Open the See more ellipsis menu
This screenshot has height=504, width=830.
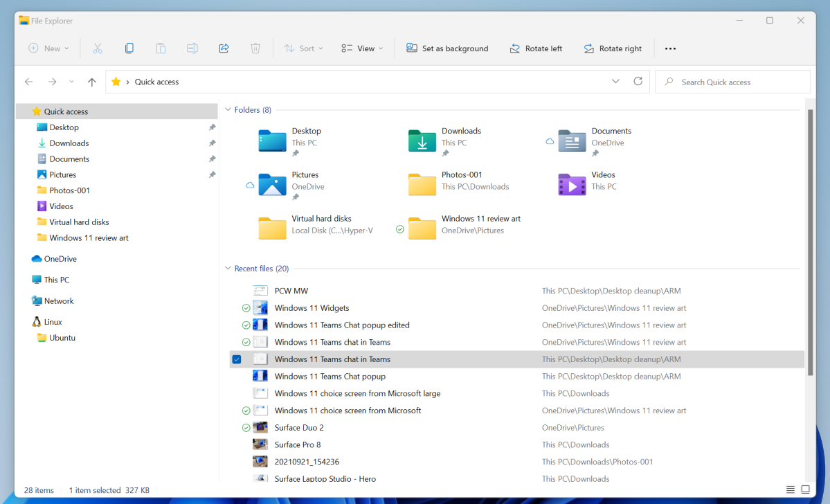670,48
